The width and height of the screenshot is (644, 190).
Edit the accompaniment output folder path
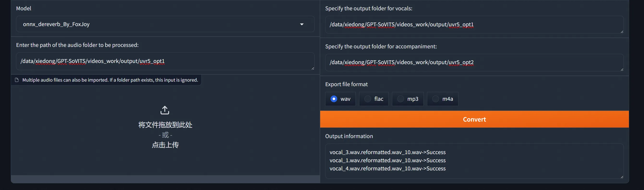point(474,62)
